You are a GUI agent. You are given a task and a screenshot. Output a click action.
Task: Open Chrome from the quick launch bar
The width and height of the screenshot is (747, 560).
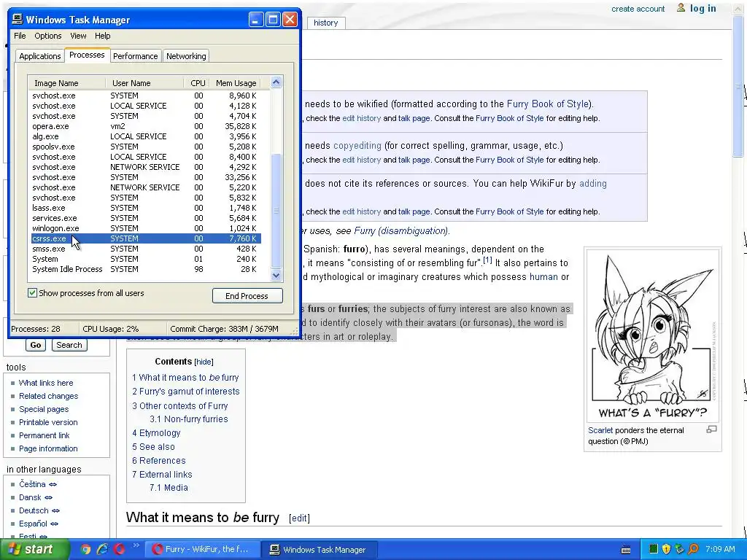pos(85,549)
